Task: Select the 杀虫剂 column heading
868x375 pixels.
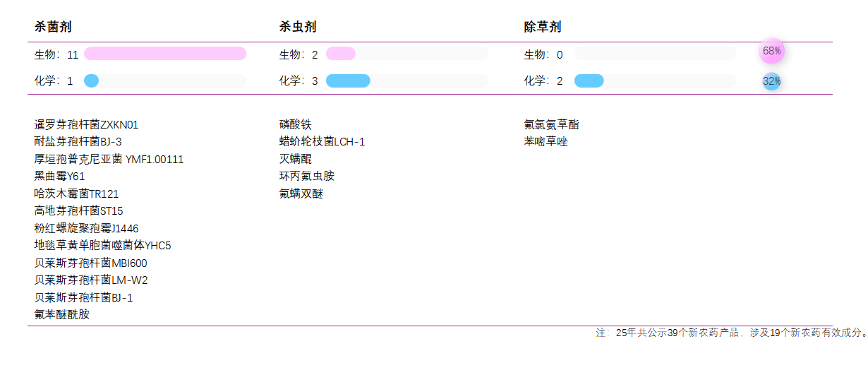Action: tap(298, 27)
